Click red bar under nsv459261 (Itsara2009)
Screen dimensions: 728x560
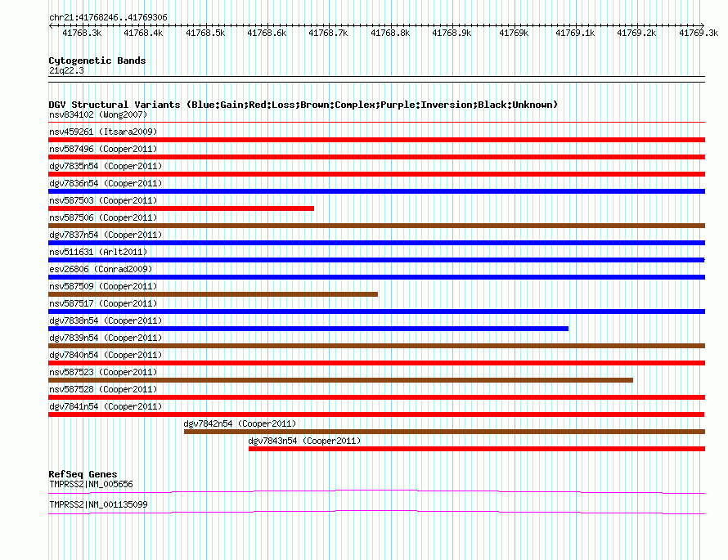(x=376, y=140)
